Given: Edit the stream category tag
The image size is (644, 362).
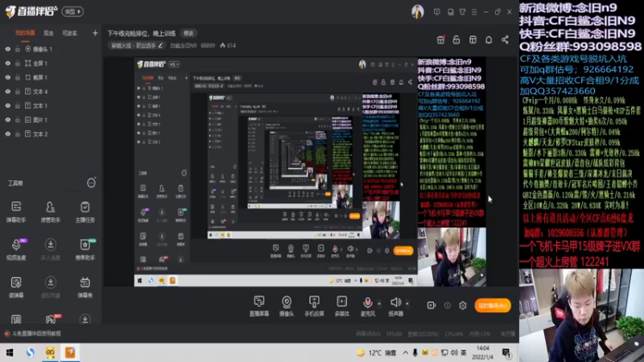Looking at the screenshot, I should point(137,46).
